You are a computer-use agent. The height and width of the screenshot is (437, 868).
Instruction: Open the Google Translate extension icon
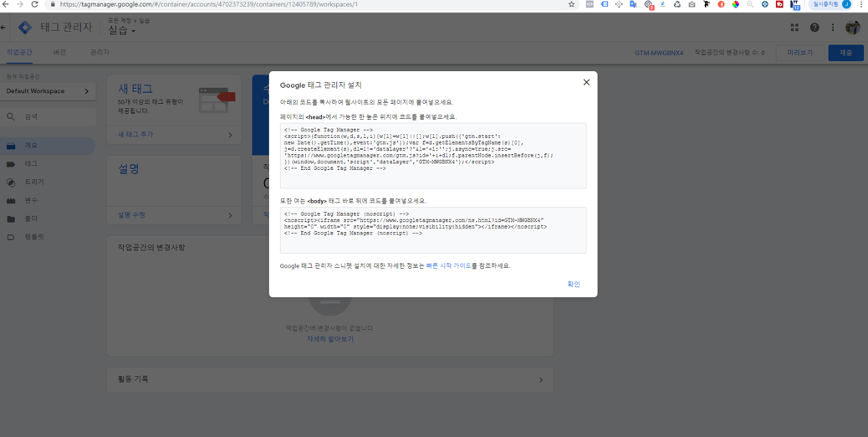(x=633, y=4)
